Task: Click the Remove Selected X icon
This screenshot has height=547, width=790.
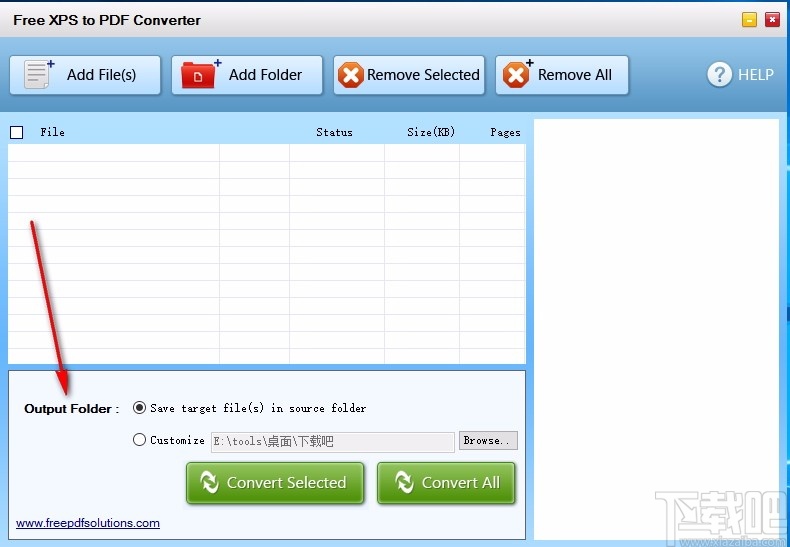Action: 351,75
